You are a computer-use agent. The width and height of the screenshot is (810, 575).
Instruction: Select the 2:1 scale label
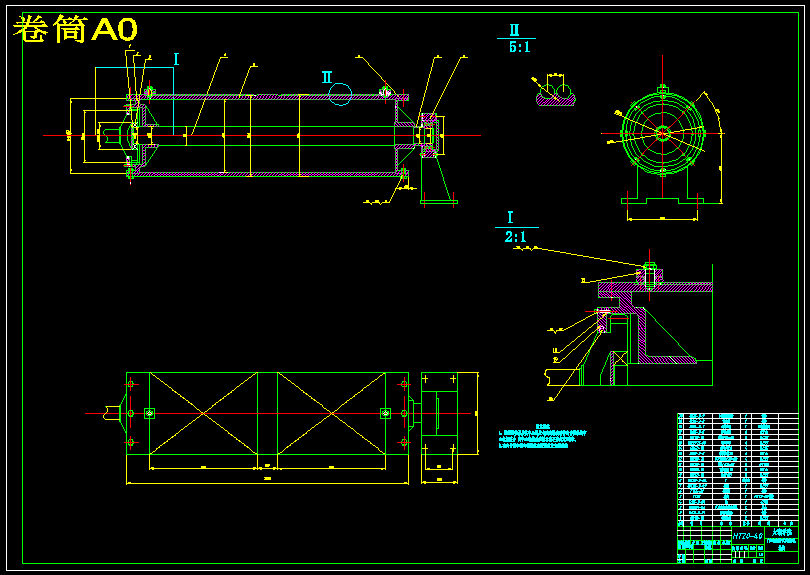[515, 237]
